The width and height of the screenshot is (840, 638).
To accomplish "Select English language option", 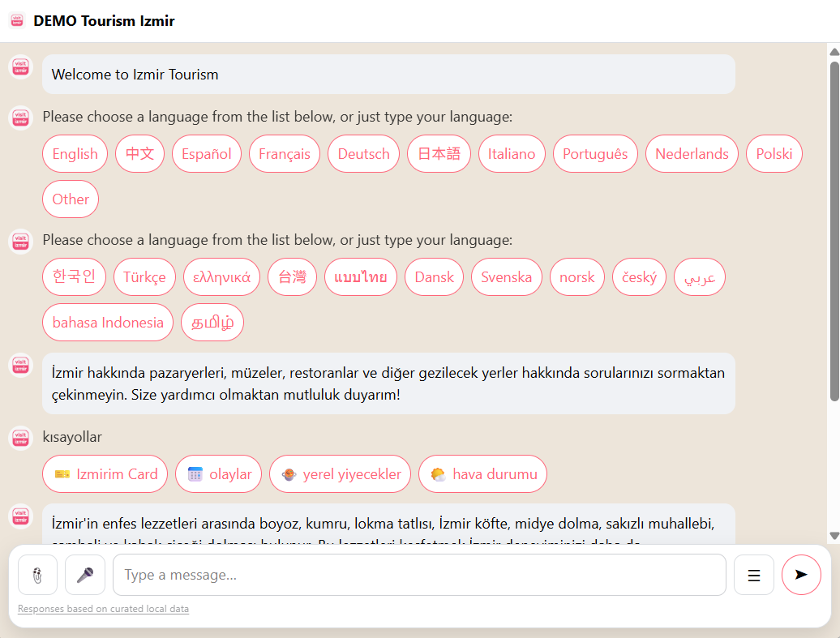I will pyautogui.click(x=75, y=154).
